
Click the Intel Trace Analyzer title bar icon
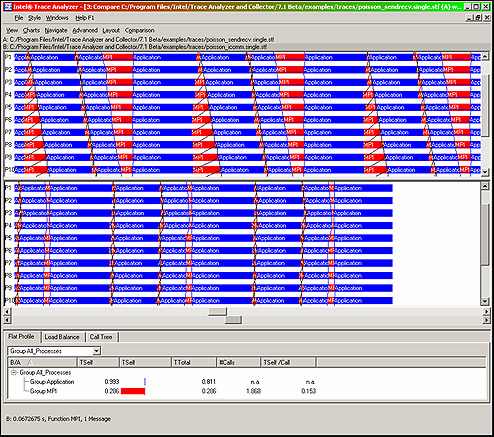click(x=8, y=6)
